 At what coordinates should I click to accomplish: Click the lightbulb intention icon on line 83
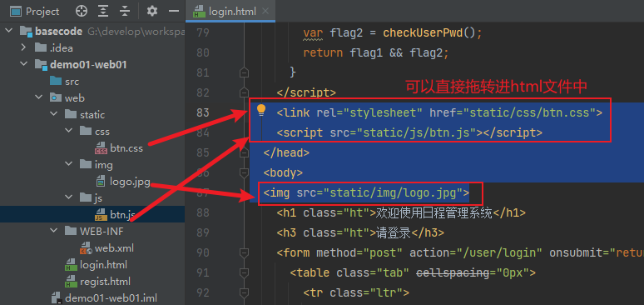[x=261, y=110]
